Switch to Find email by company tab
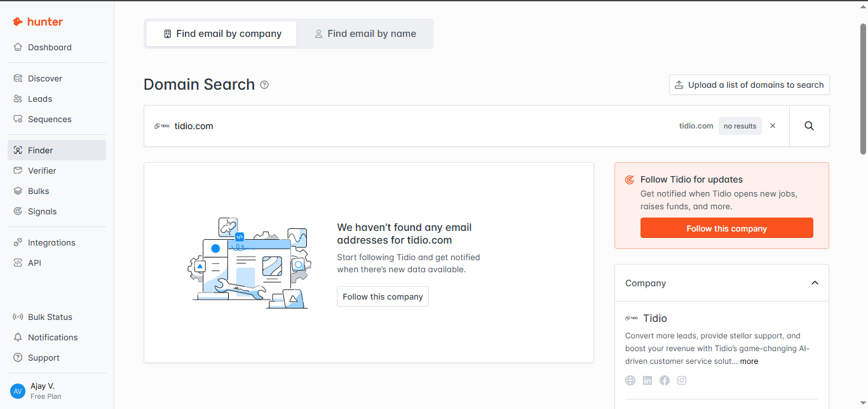Image resolution: width=868 pixels, height=409 pixels. [x=221, y=34]
